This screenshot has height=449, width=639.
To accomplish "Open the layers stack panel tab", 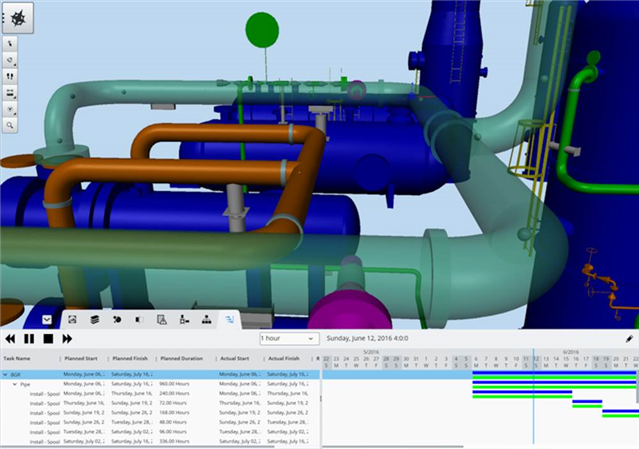I will click(x=95, y=319).
